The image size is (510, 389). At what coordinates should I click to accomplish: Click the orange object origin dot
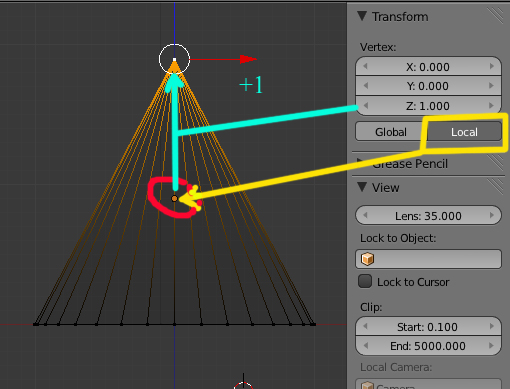174,199
